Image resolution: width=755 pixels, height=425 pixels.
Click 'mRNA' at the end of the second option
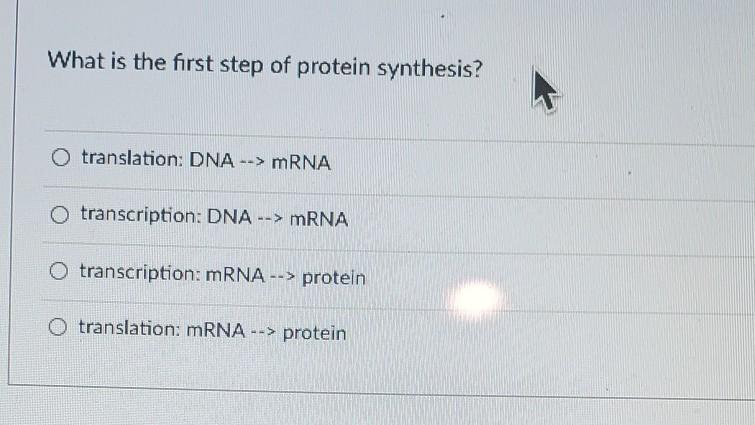point(319,219)
